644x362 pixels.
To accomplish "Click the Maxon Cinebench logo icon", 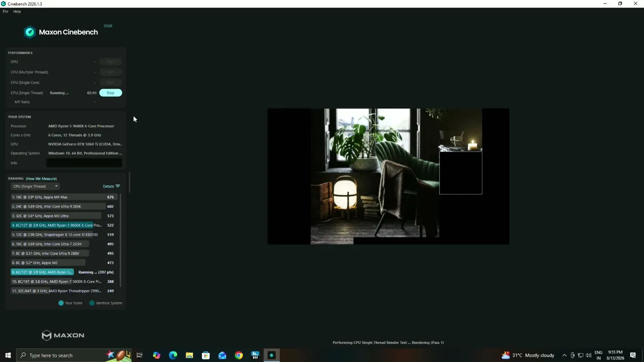I will pyautogui.click(x=30, y=32).
